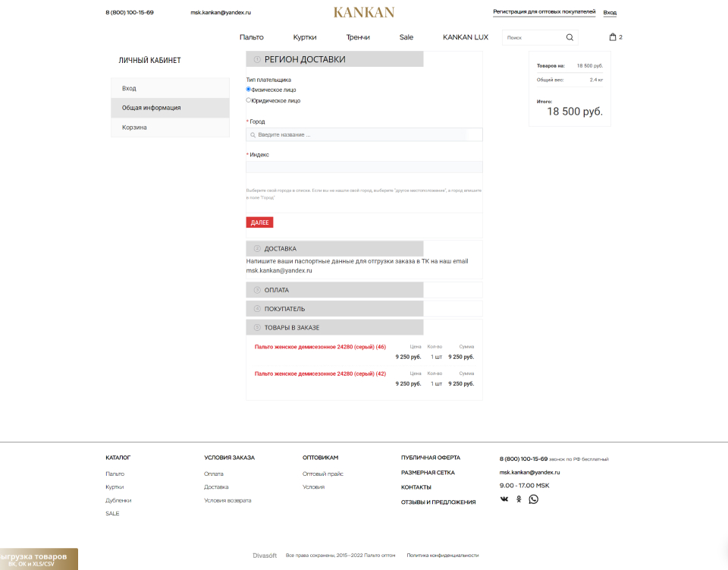Focus the Индекс postal code field
The width and height of the screenshot is (728, 570).
coord(364,167)
